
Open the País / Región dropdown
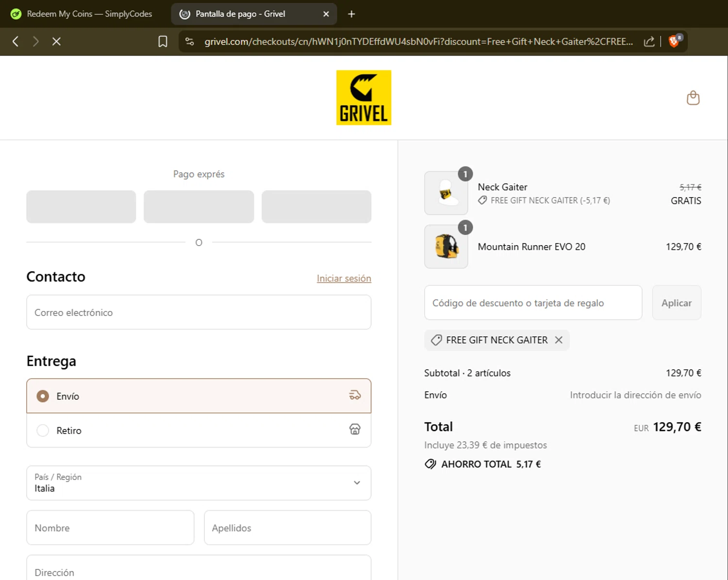pyautogui.click(x=199, y=483)
